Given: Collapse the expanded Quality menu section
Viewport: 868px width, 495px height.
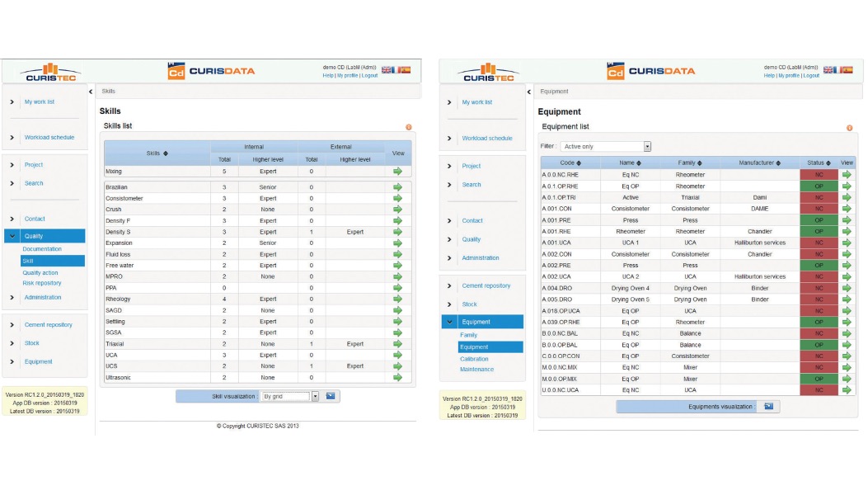Looking at the screenshot, I should coord(12,236).
